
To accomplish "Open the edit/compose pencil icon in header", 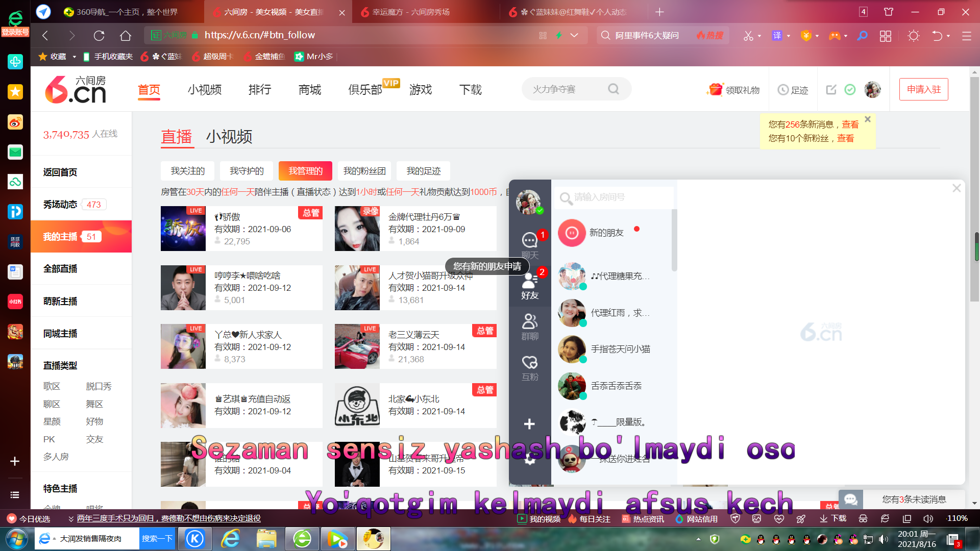I will [x=831, y=90].
